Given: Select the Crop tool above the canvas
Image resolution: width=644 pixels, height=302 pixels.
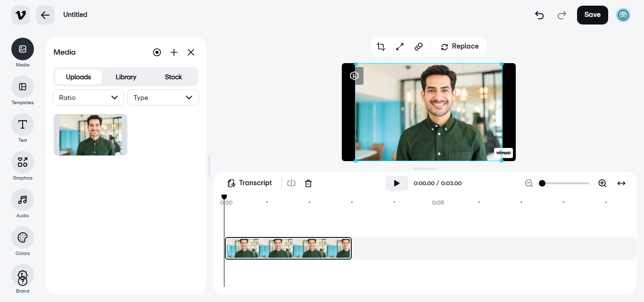Looking at the screenshot, I should 380,46.
